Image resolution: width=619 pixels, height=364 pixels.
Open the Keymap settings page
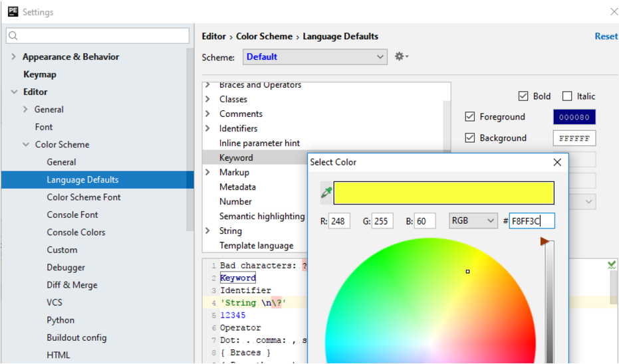click(40, 74)
